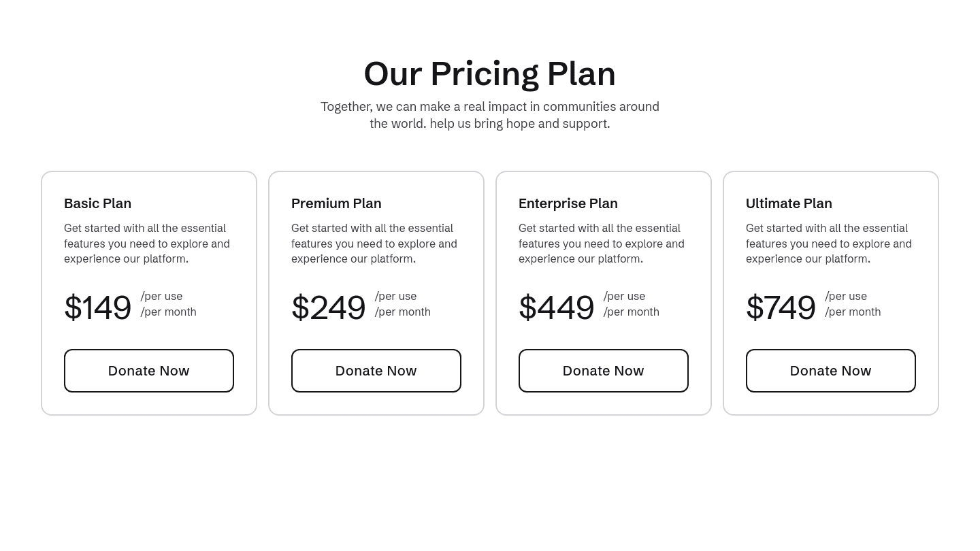Click the Our Pricing Plan heading

click(490, 73)
